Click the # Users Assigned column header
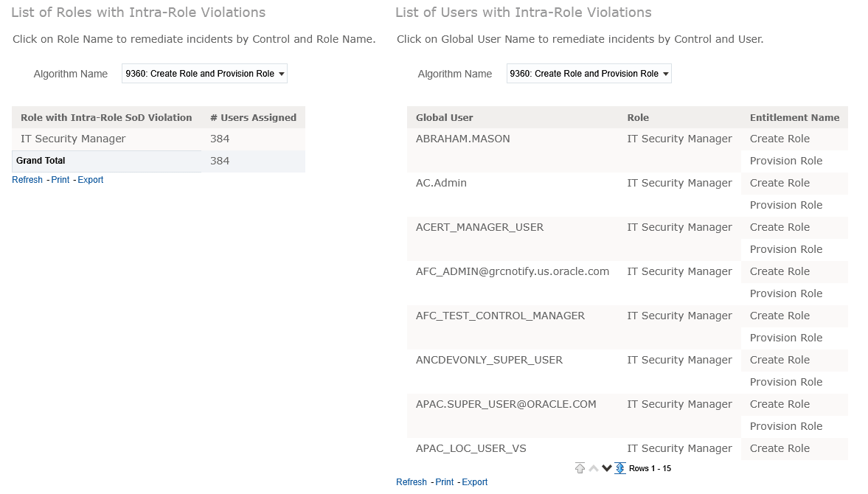Screen dimensions: 868x494 point(253,117)
